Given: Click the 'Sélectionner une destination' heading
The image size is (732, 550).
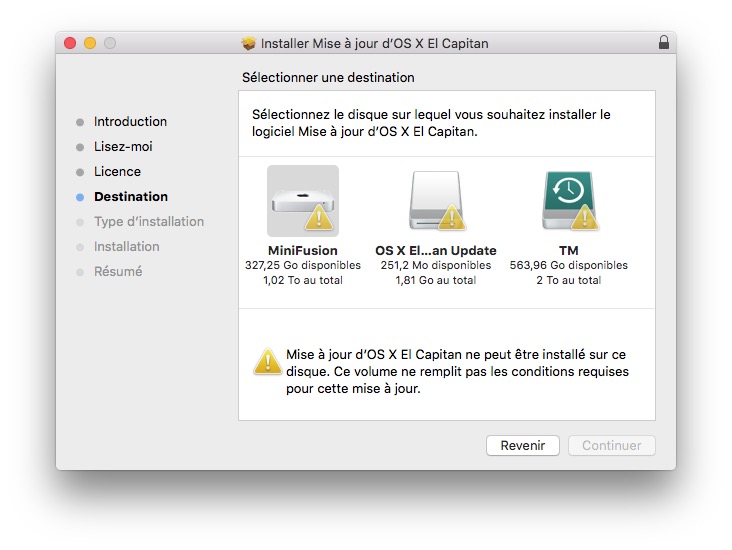Looking at the screenshot, I should 328,78.
